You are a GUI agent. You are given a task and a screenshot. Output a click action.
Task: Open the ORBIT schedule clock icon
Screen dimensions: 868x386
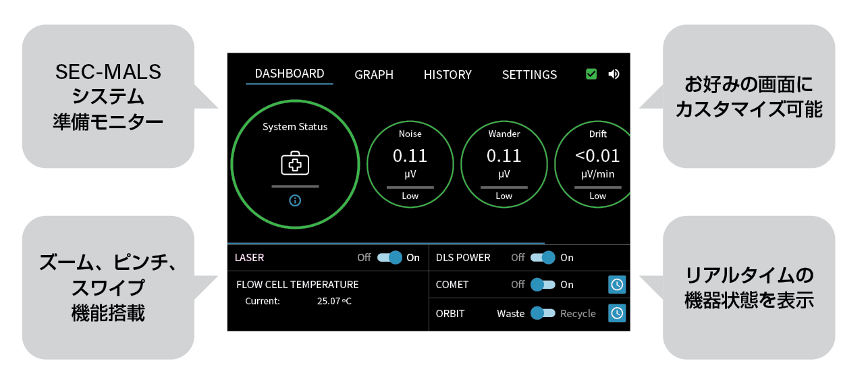point(617,313)
